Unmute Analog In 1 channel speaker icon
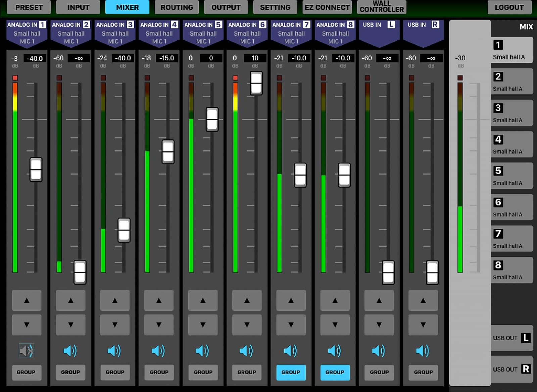Screen dimensions: 537x392 point(27,351)
